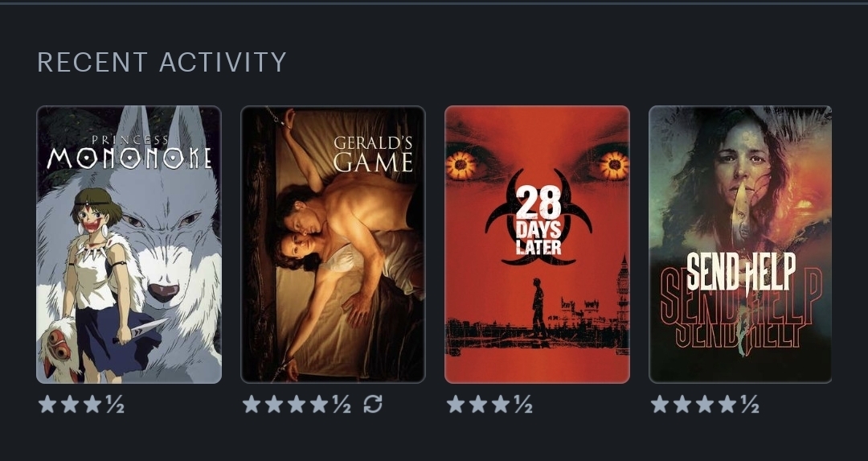868x461 pixels.
Task: Click the first star under Gerald's Game
Action: click(252, 404)
